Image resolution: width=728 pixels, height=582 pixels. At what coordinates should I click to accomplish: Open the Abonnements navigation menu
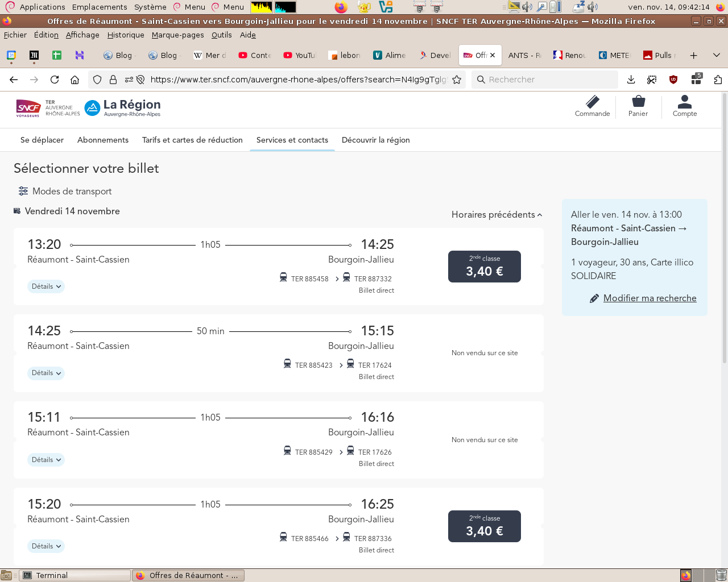coord(103,140)
